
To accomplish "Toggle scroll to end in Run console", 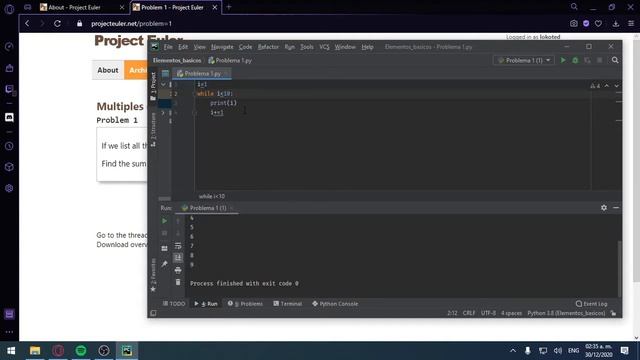I will pyautogui.click(x=178, y=258).
